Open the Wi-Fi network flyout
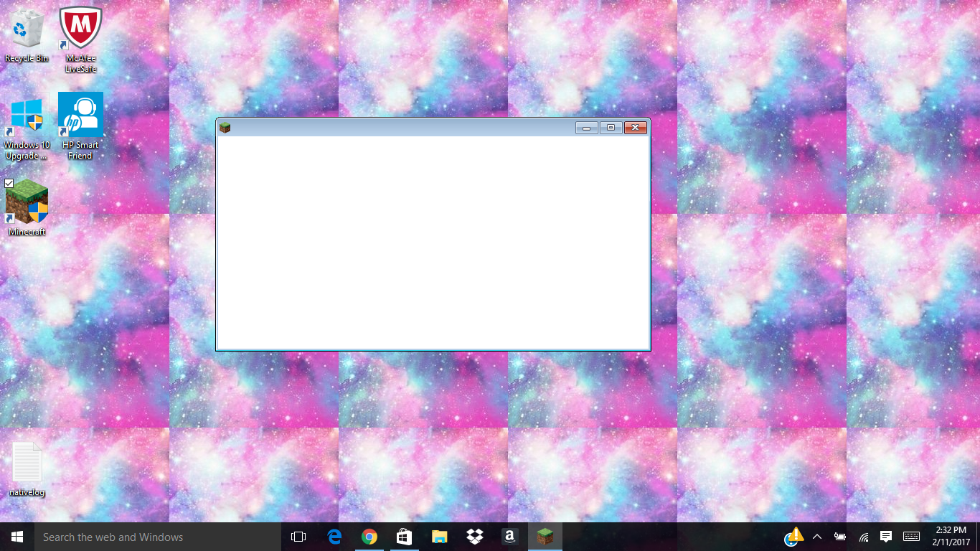Viewport: 980px width, 551px height. click(x=864, y=537)
